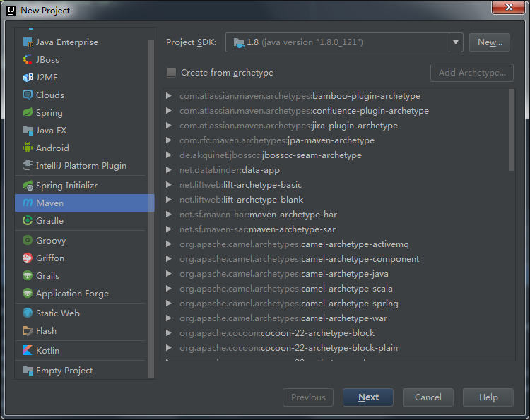530x420 pixels.
Task: Click the Grails icon
Action: (x=28, y=275)
